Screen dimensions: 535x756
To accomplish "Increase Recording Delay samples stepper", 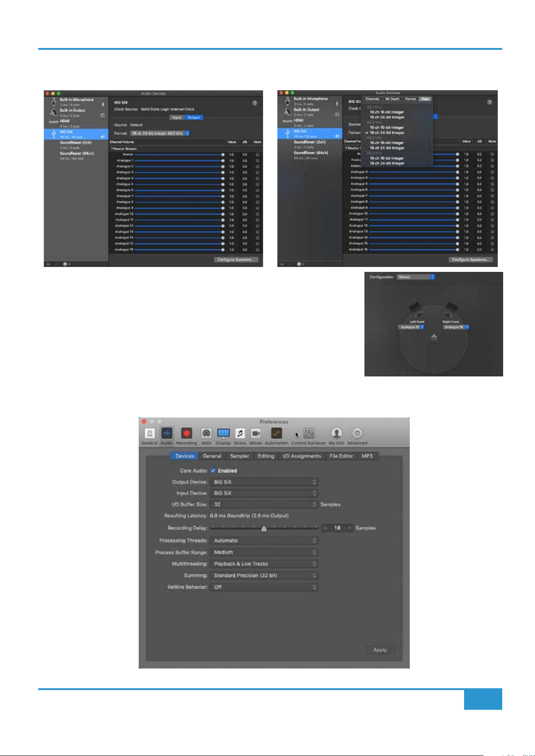I will tap(349, 528).
